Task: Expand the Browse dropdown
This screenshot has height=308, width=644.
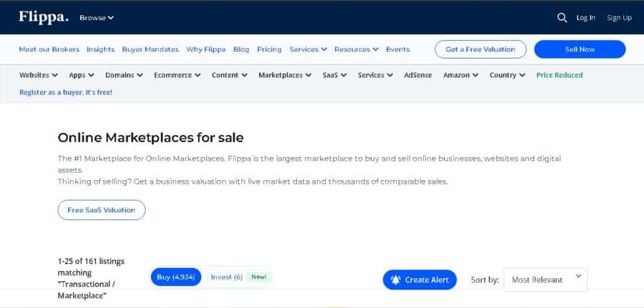Action: pos(96,18)
